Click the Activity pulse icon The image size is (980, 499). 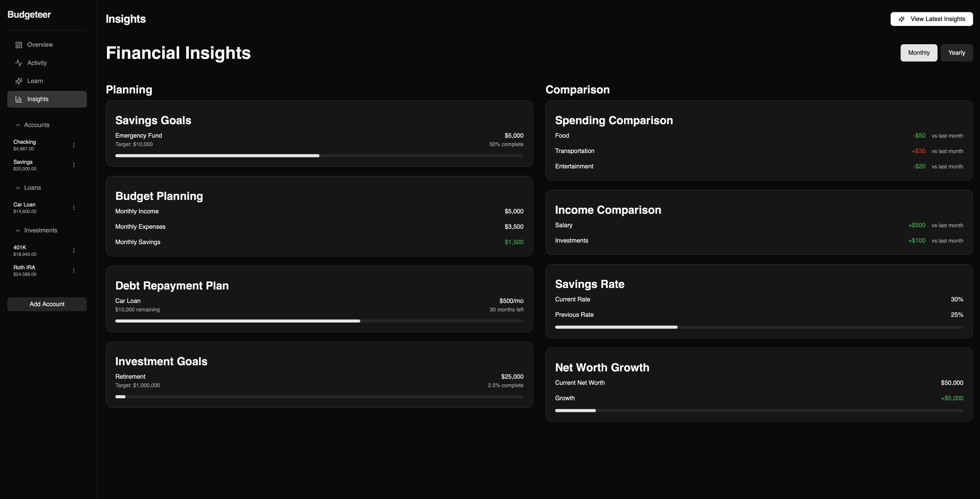19,63
